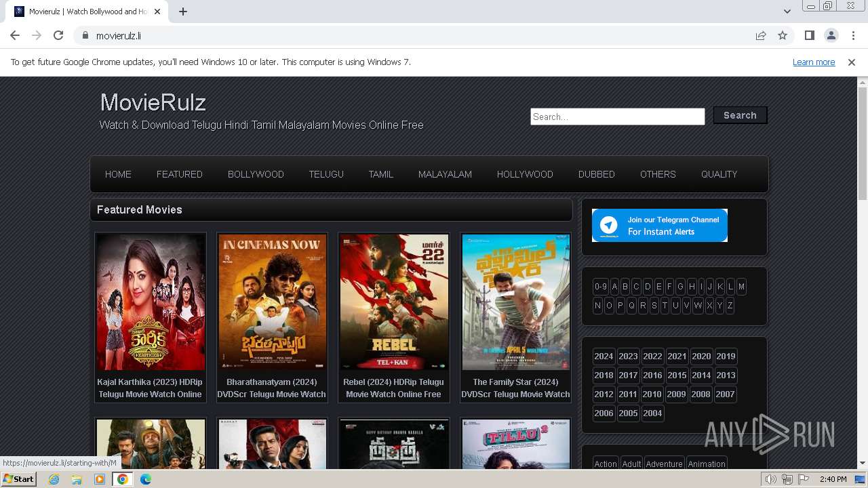Filter movies starting with 0-9
The height and width of the screenshot is (488, 868).
point(601,287)
